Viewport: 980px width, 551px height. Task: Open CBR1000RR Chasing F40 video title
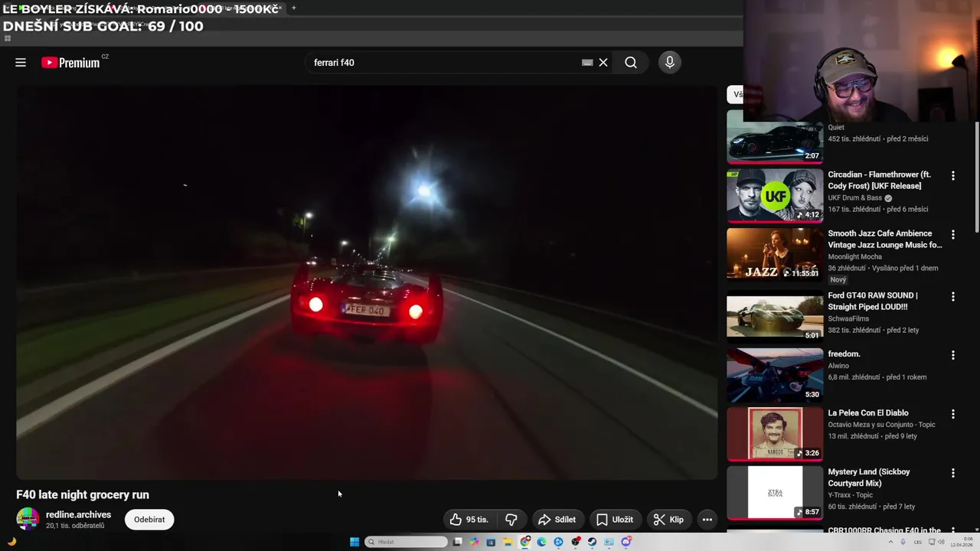tap(884, 530)
